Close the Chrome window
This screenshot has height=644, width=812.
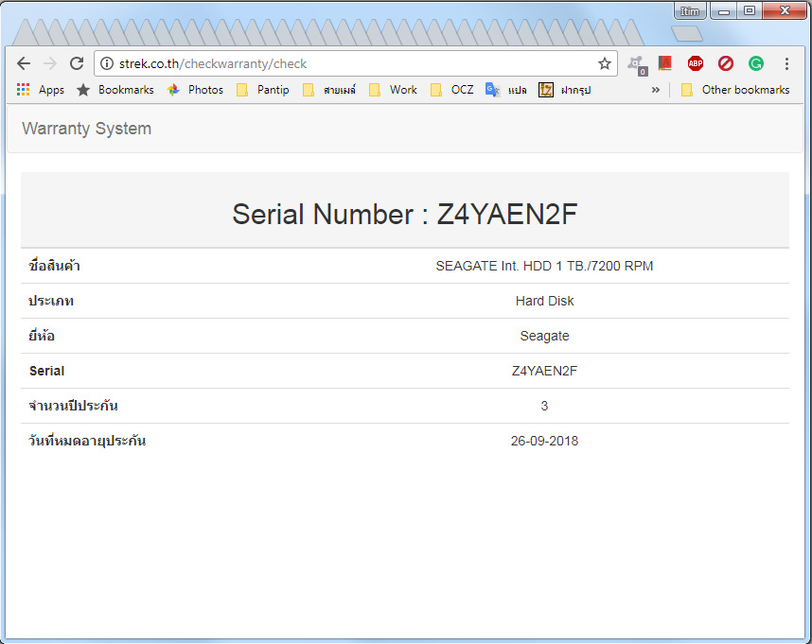pyautogui.click(x=785, y=10)
